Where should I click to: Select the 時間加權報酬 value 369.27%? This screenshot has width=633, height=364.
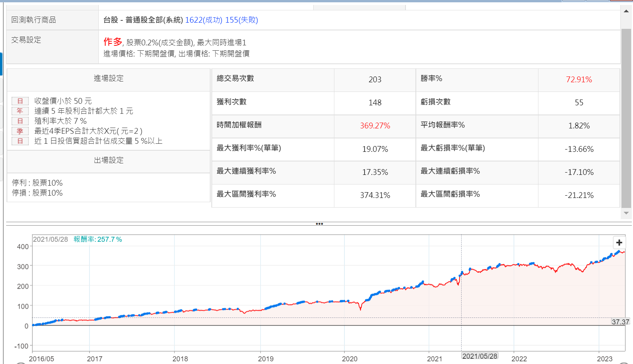coord(375,126)
